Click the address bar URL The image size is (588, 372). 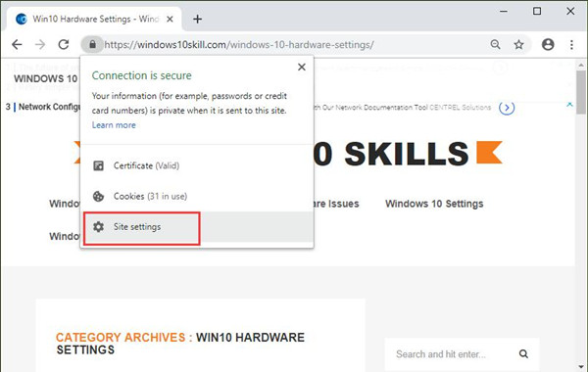point(239,45)
